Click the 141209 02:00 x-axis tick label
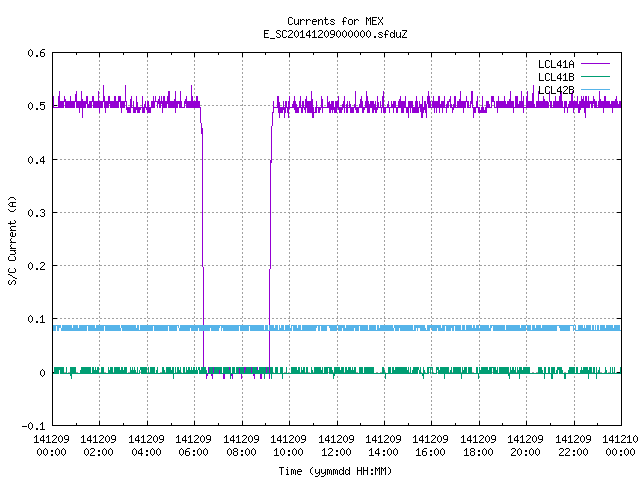 98,445
